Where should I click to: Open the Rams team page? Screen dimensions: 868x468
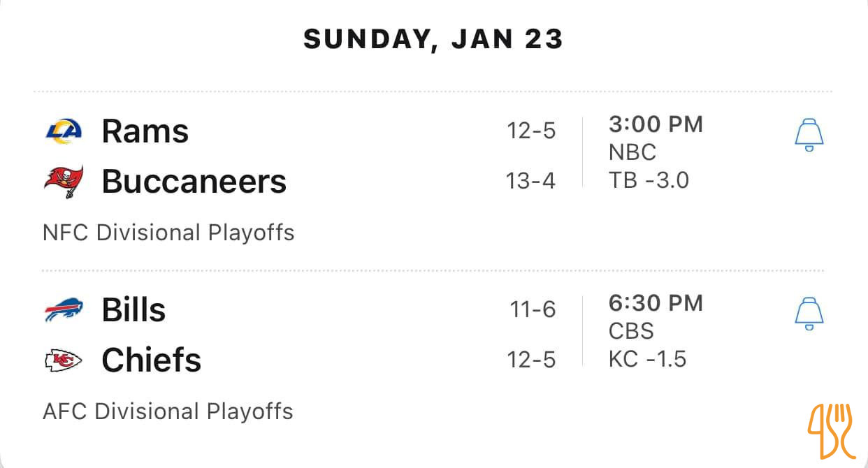(x=145, y=131)
